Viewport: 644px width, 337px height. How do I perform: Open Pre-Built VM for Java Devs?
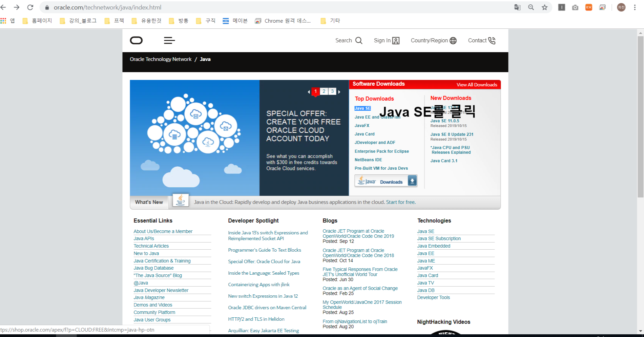point(381,168)
